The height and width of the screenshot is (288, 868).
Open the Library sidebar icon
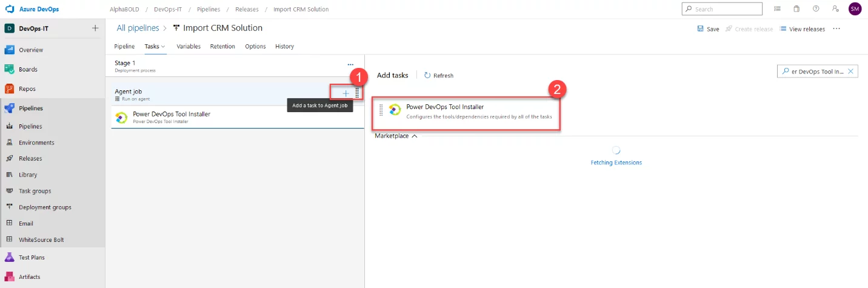[x=9, y=175]
